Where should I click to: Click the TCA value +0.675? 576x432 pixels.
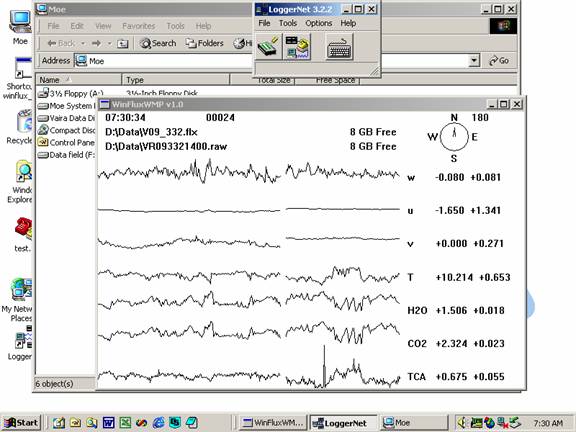point(451,377)
